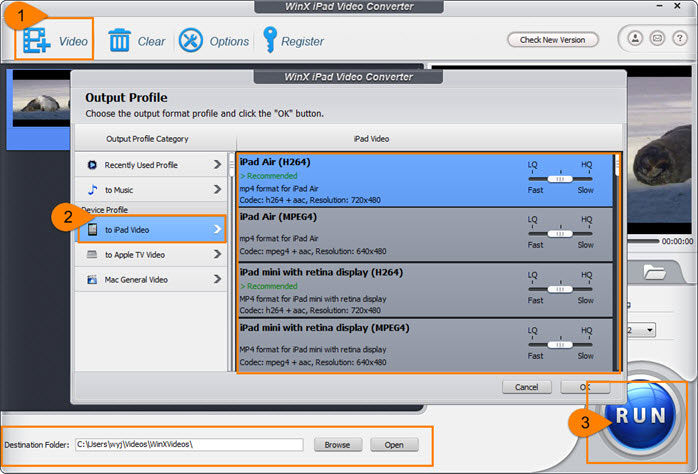
Task: Click the seal video thumbnail in file list
Action: point(41,98)
